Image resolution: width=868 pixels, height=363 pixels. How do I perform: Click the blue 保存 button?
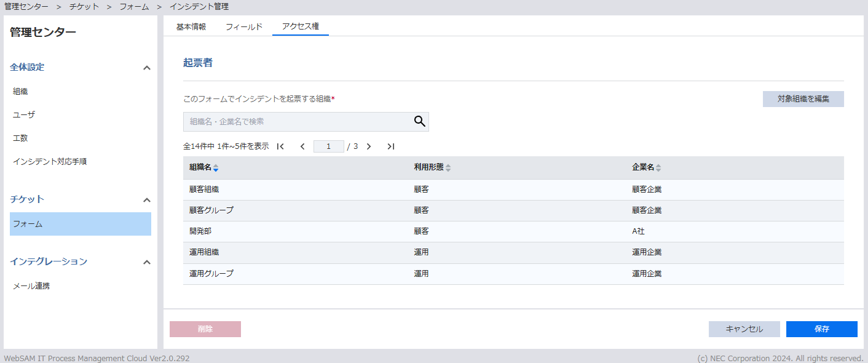821,329
